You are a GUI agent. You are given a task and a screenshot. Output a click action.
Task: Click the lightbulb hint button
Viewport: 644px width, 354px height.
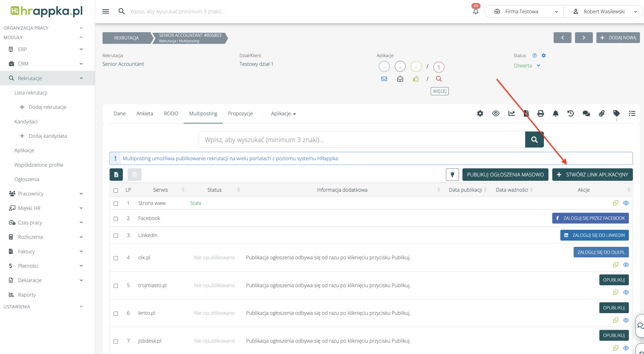click(452, 175)
